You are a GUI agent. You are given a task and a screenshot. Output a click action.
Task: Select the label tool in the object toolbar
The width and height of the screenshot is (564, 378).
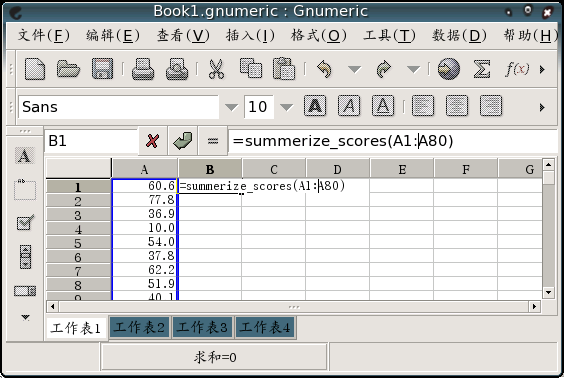[x=24, y=156]
